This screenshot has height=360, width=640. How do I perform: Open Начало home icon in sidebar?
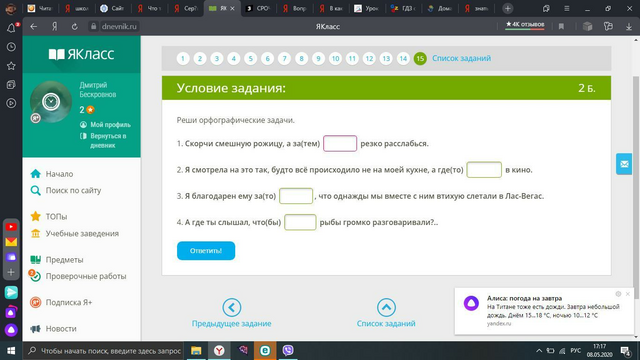click(36, 174)
